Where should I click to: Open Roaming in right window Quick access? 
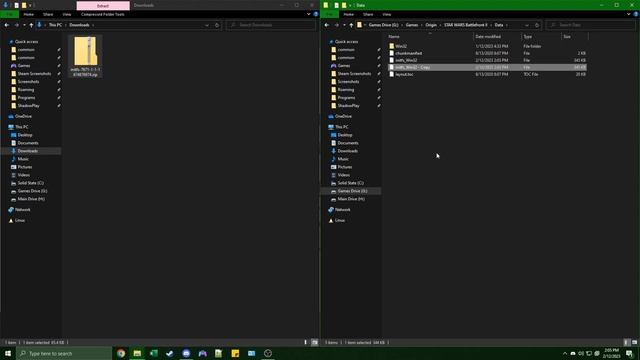coord(346,90)
